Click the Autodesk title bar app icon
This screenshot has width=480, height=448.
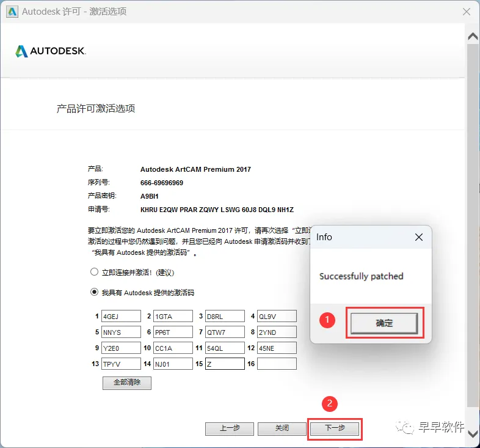(12, 12)
